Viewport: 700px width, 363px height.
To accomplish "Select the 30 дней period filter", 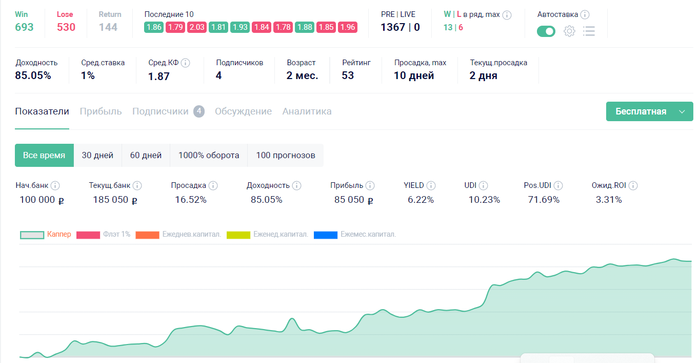I will click(x=97, y=155).
